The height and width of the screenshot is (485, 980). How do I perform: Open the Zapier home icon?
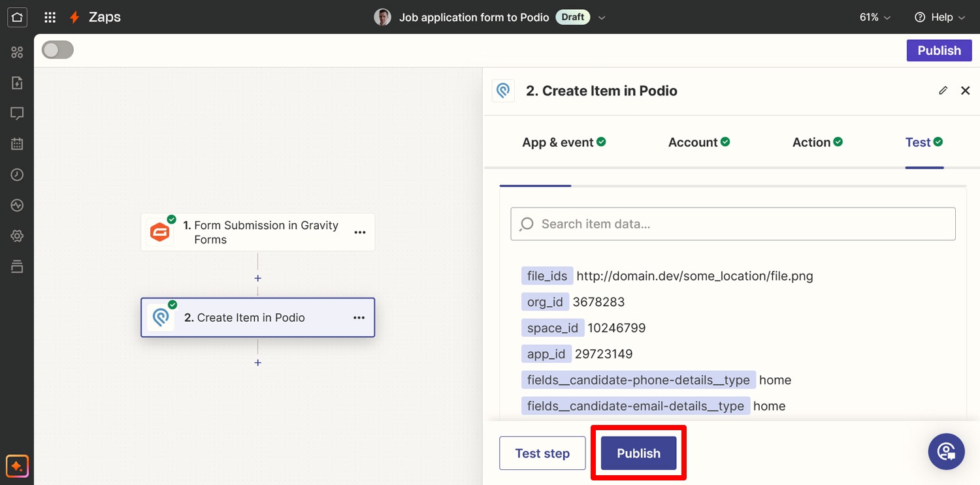(17, 17)
